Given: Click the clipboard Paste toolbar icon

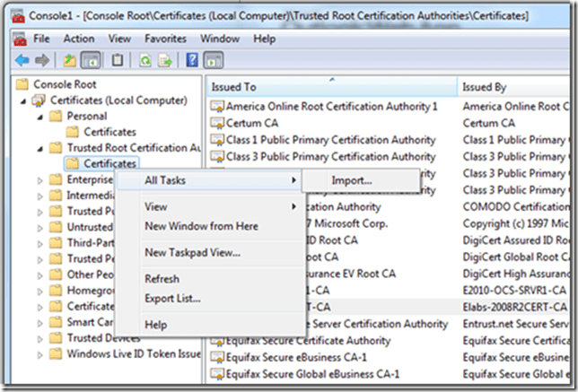Looking at the screenshot, I should click(x=117, y=60).
